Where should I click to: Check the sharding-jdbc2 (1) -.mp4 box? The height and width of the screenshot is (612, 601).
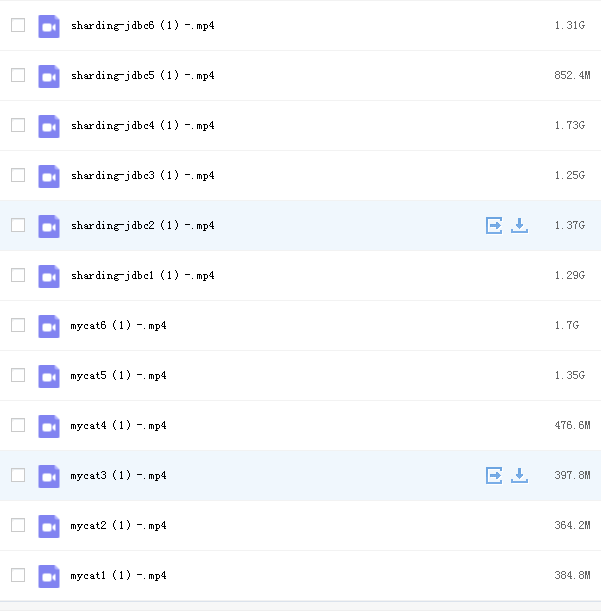pyautogui.click(x=18, y=225)
